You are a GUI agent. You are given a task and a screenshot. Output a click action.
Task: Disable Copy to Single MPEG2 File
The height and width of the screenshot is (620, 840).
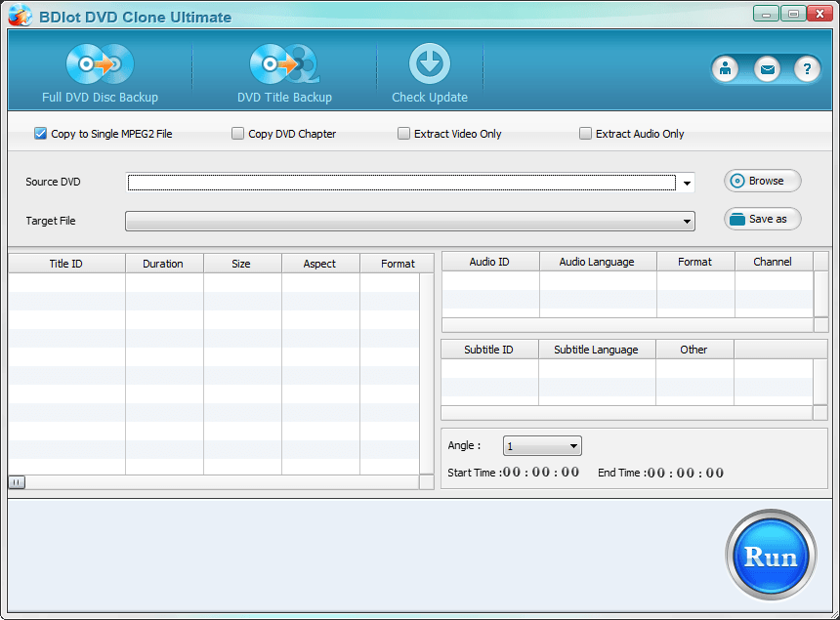click(40, 134)
